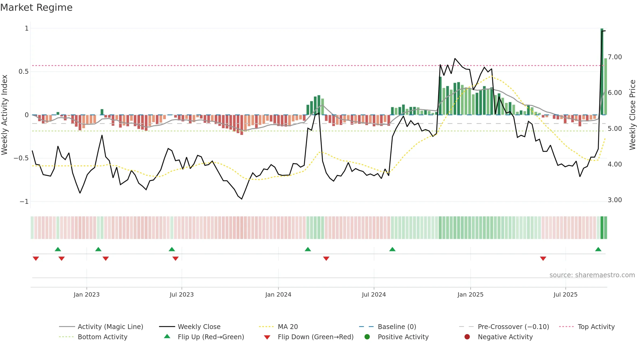The image size is (644, 362).
Task: Click the source: sharemaestro.com credit
Action: [x=592, y=275]
